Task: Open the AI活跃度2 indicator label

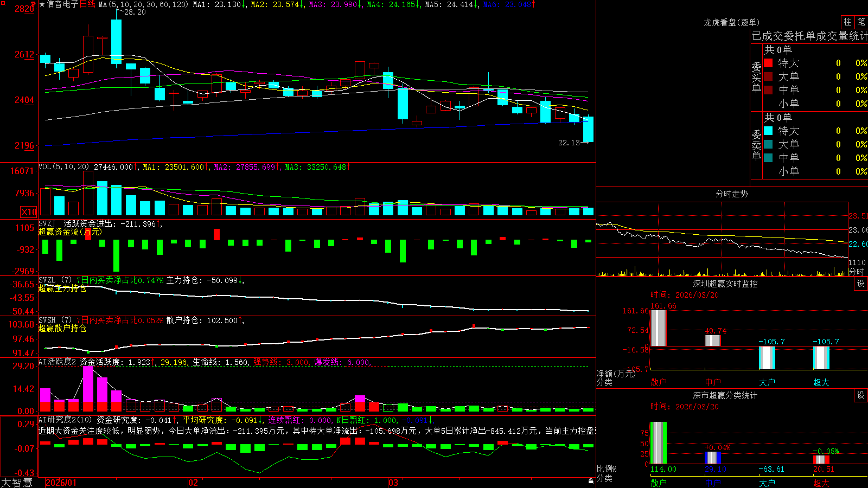Action: pos(57,362)
